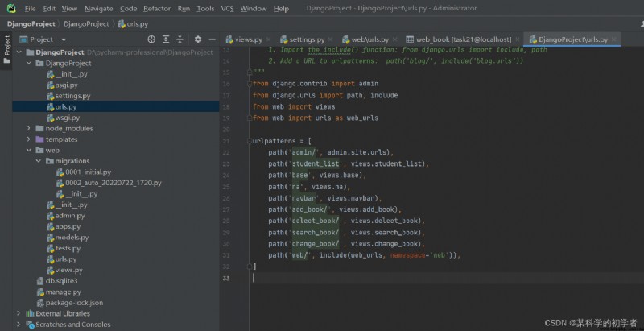Toggle the Project tool window side tab
Viewport: 644px width, 331px height.
pyautogui.click(x=6, y=49)
